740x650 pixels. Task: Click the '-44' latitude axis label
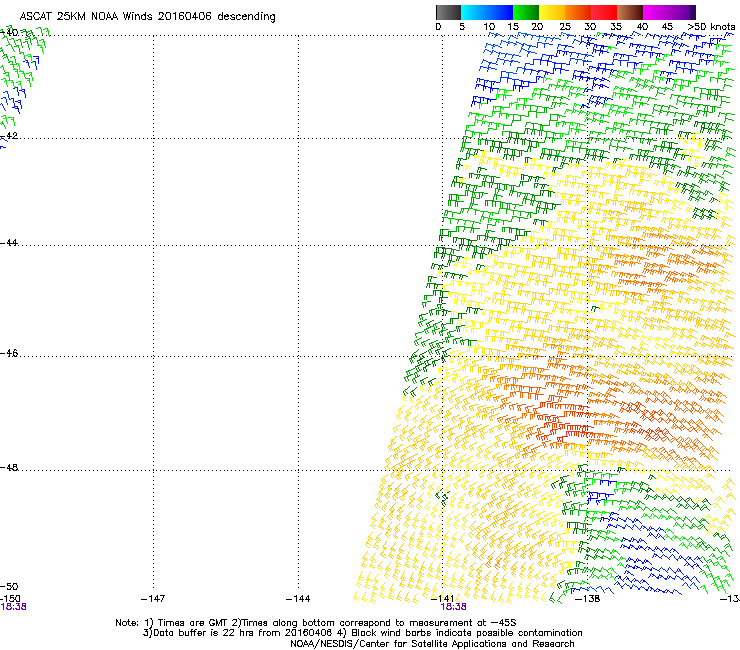click(9, 243)
